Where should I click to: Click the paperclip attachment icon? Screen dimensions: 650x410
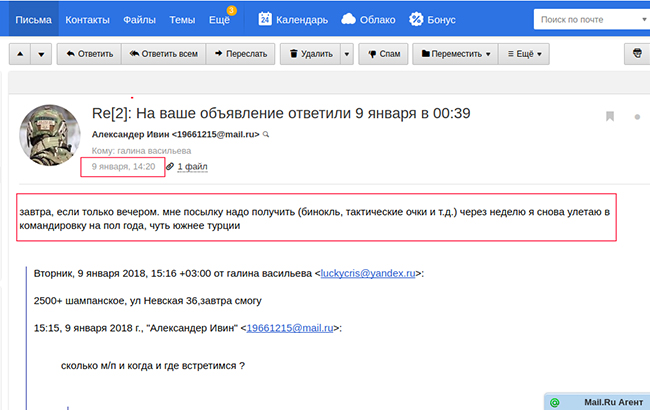coord(170,167)
